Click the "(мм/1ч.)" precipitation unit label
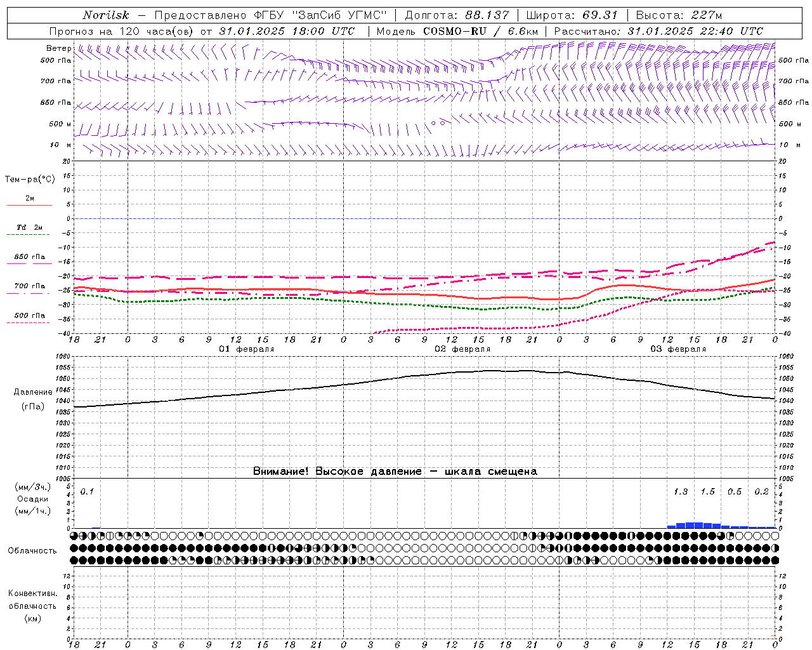Image resolution: width=812 pixels, height=650 pixels. 33,511
